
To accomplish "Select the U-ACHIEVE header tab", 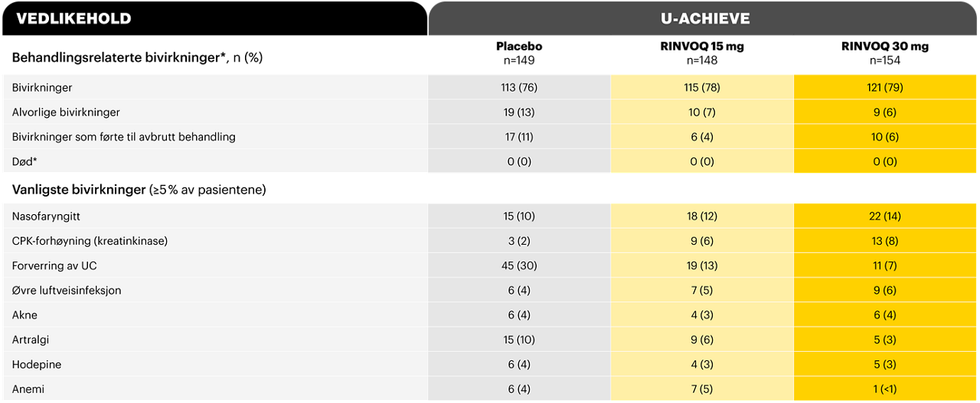I will coord(704,18).
